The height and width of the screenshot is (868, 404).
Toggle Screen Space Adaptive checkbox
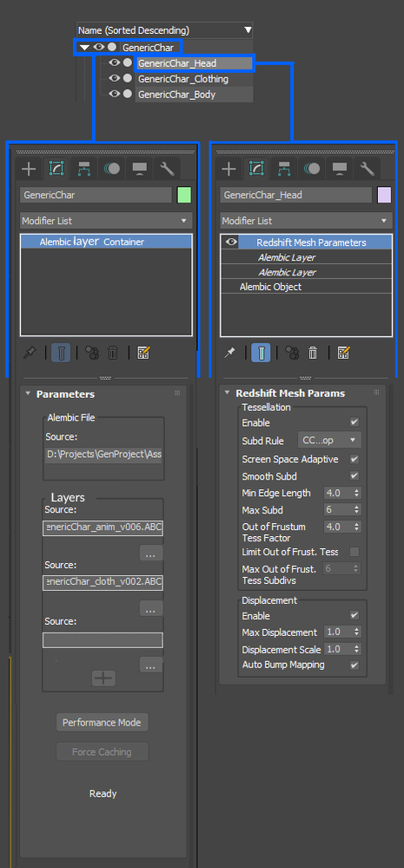coord(354,460)
